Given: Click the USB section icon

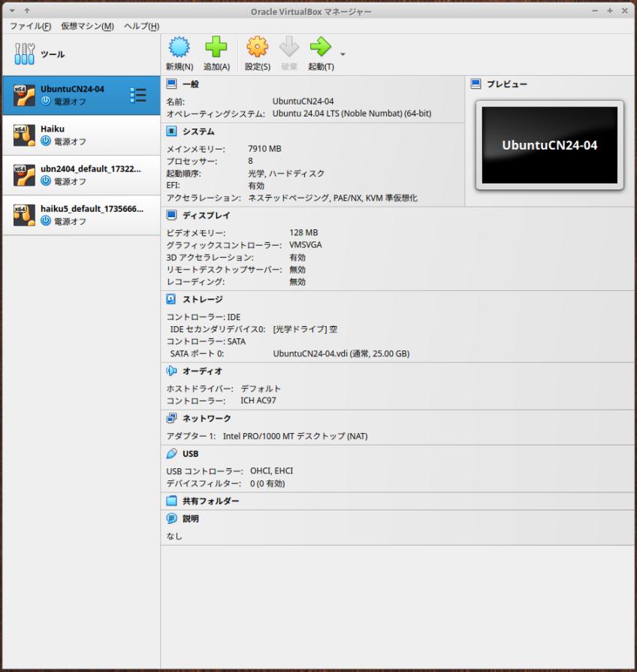Looking at the screenshot, I should coord(171,453).
